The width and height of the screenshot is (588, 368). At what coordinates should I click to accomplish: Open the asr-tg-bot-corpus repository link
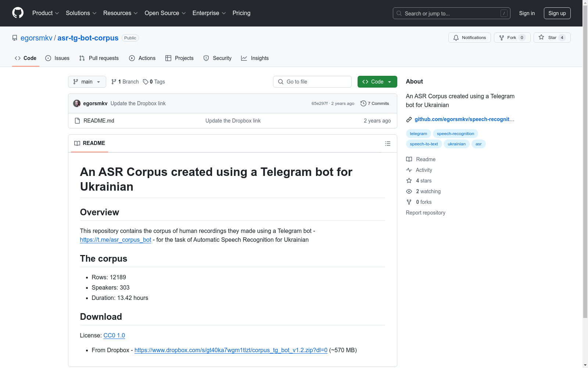(88, 38)
